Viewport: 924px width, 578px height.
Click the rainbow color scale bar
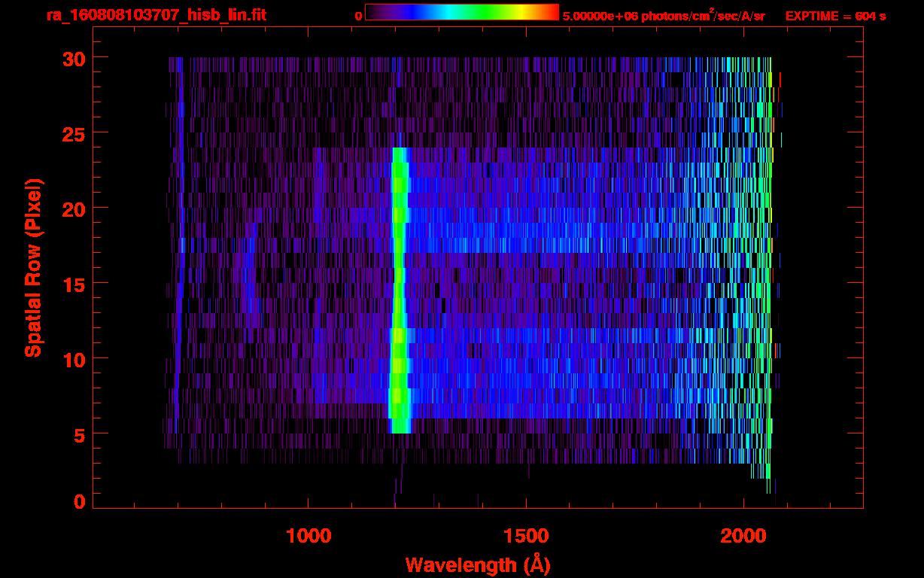click(462, 12)
